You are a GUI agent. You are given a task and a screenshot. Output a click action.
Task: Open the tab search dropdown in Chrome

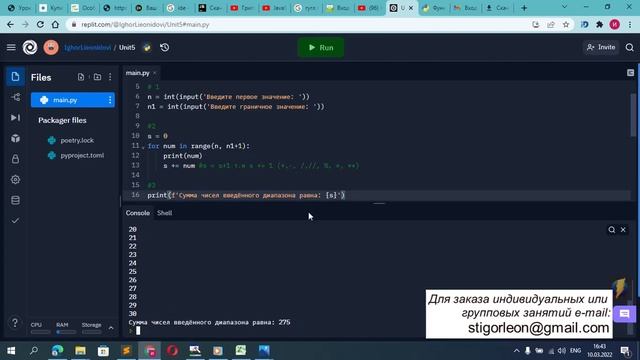564,7
